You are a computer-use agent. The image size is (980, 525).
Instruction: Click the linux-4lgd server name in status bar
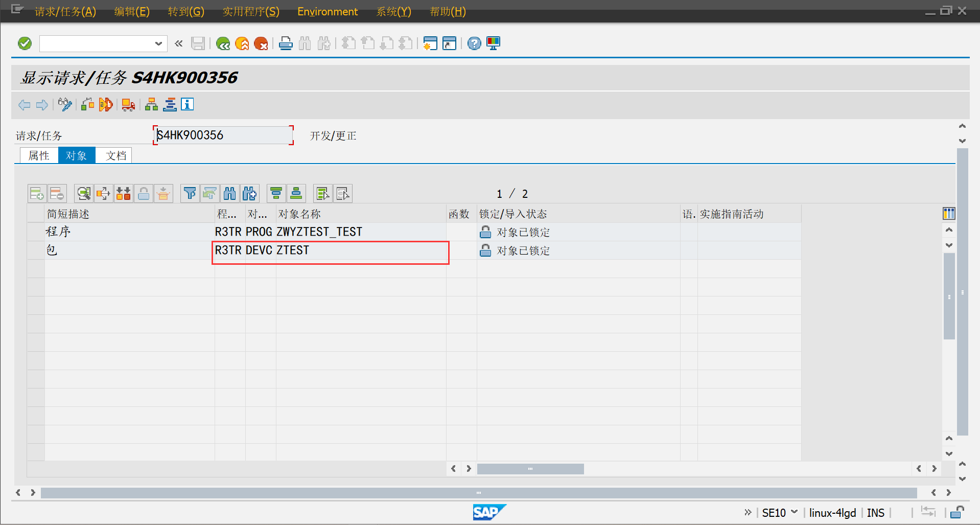tap(832, 513)
